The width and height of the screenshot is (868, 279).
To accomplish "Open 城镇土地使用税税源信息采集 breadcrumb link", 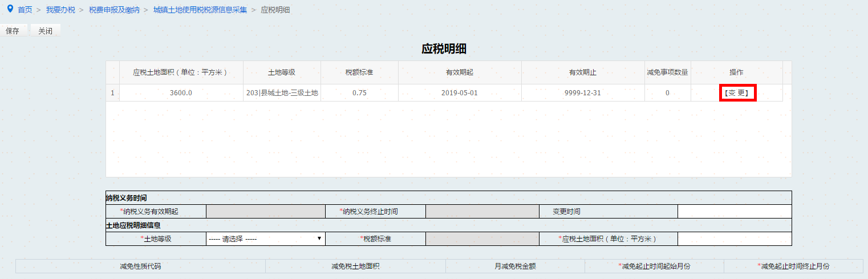I will (200, 10).
